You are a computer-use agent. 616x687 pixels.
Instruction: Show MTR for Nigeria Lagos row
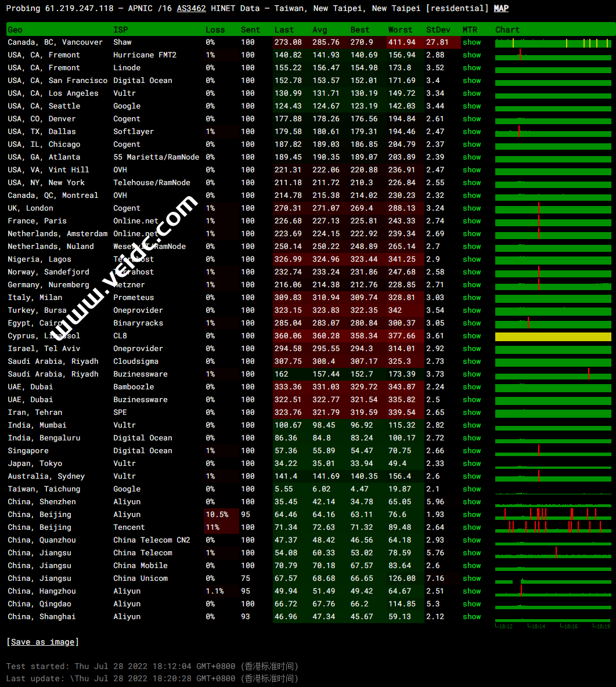point(472,259)
